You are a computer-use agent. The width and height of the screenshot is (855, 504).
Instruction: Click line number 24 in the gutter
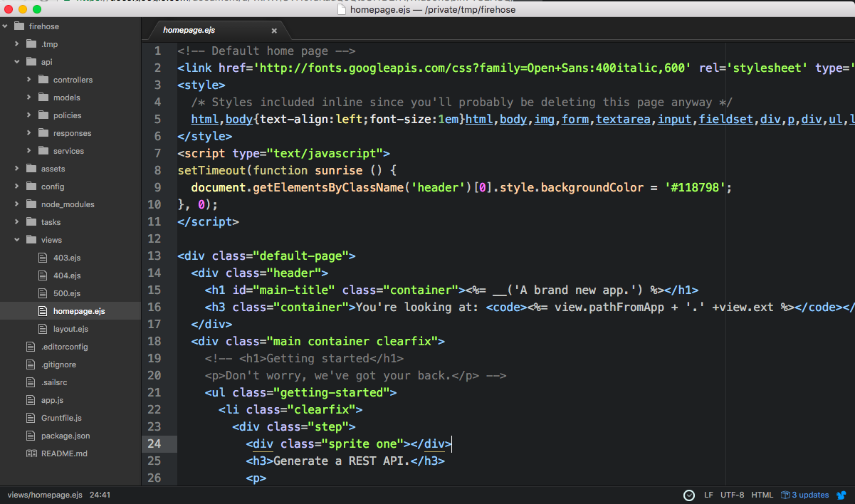click(154, 443)
